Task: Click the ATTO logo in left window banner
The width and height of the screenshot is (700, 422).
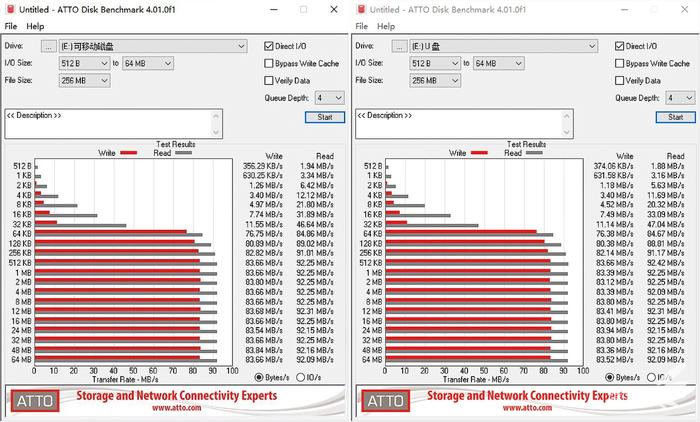Action: [x=35, y=401]
